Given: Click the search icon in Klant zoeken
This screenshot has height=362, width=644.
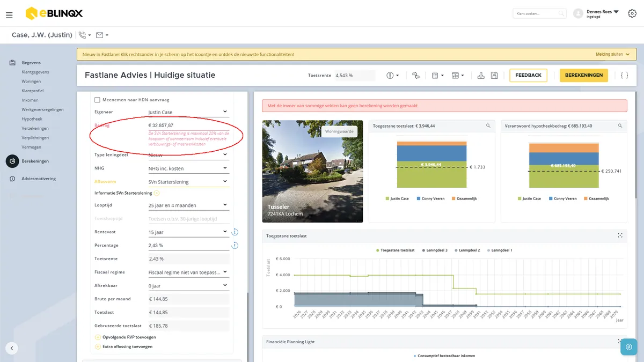Looking at the screenshot, I should 561,14.
